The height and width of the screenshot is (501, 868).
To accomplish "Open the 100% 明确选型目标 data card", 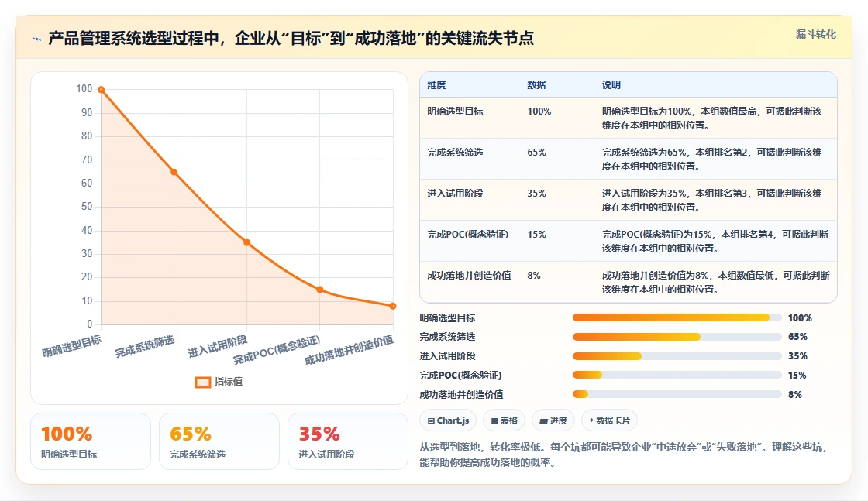I will click(91, 441).
